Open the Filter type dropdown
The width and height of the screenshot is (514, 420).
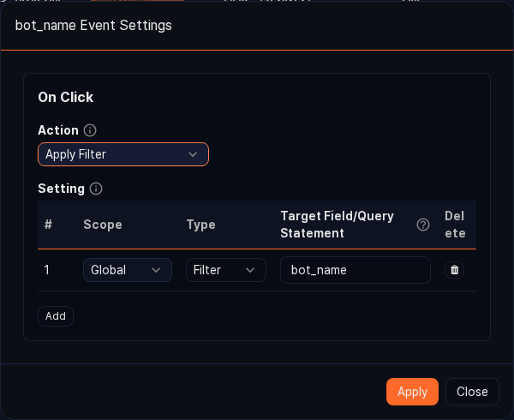point(225,270)
